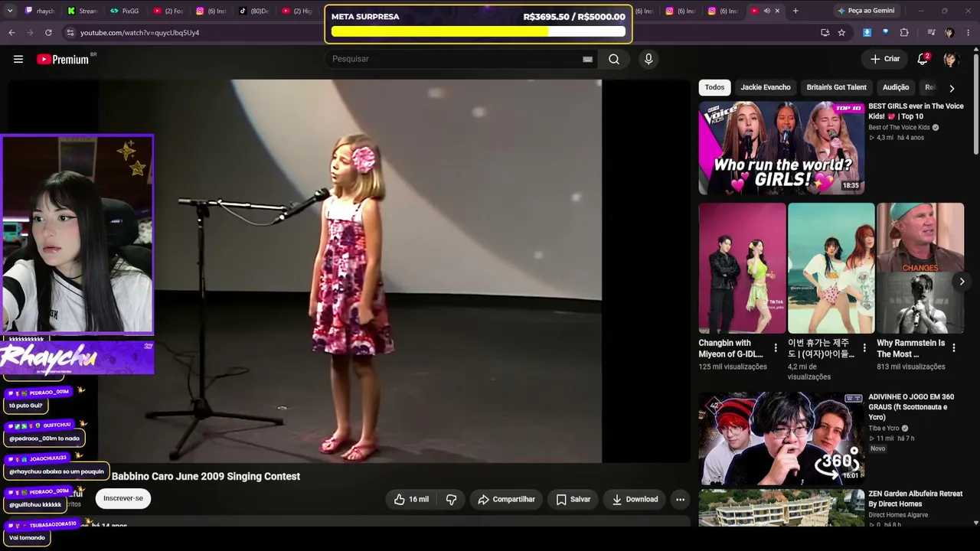
Task: Open the Criar create menu
Action: 885,59
